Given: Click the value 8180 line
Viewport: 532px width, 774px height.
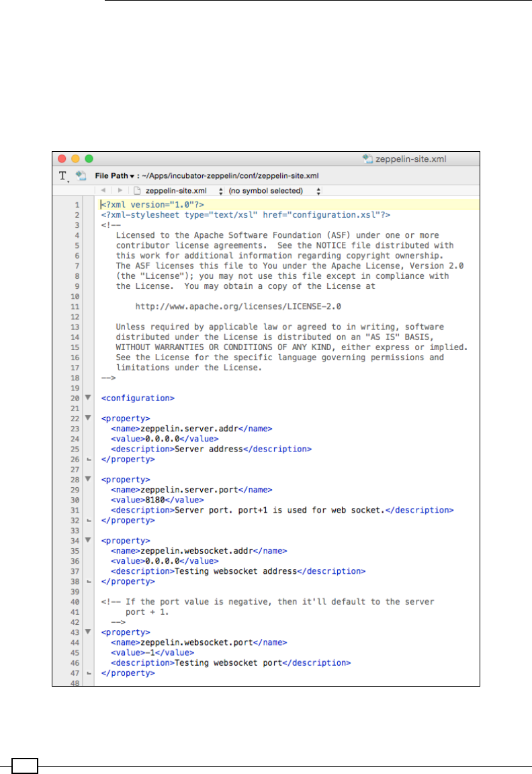Looking at the screenshot, I should click(x=157, y=500).
